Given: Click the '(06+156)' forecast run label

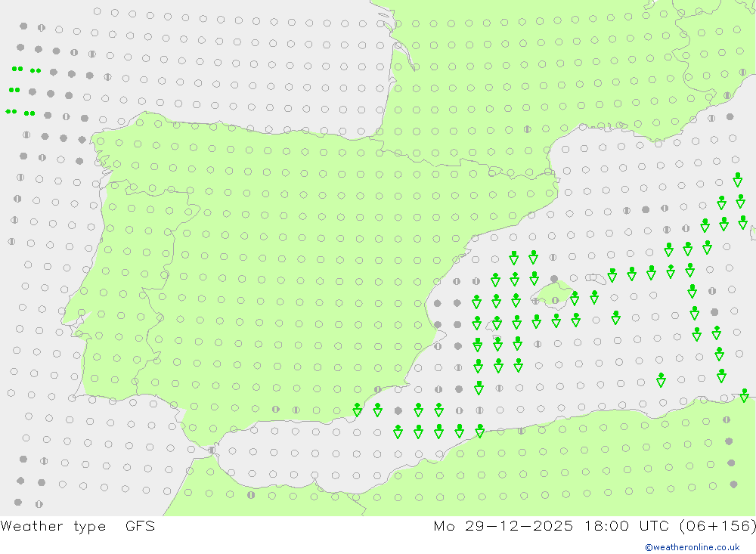Looking at the screenshot, I should (717, 525).
